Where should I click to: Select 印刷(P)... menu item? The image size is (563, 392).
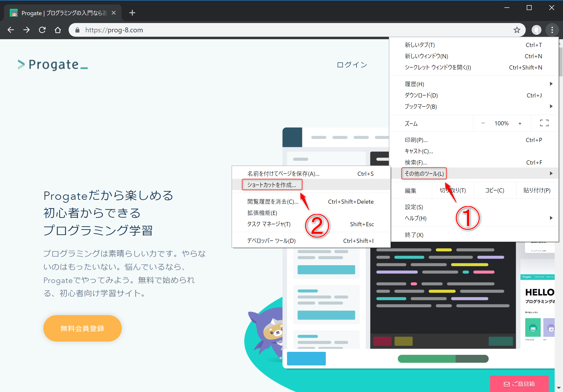point(474,140)
